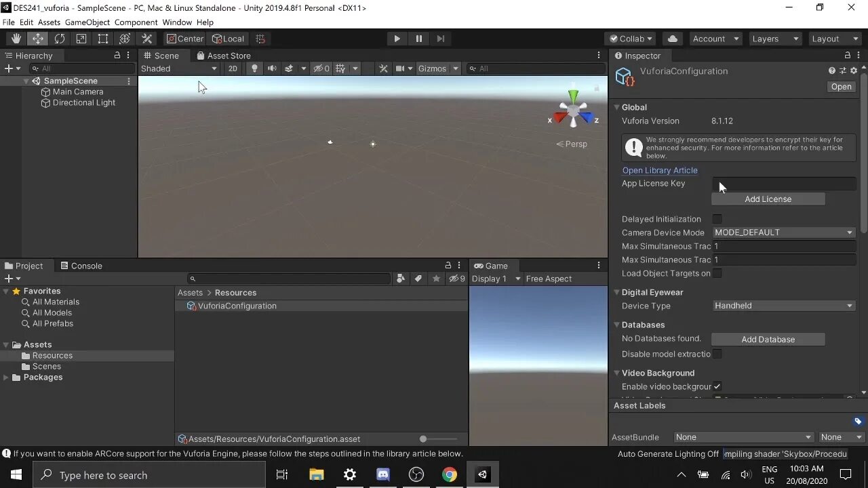
Task: Select the Rotate tool
Action: pyautogui.click(x=60, y=39)
